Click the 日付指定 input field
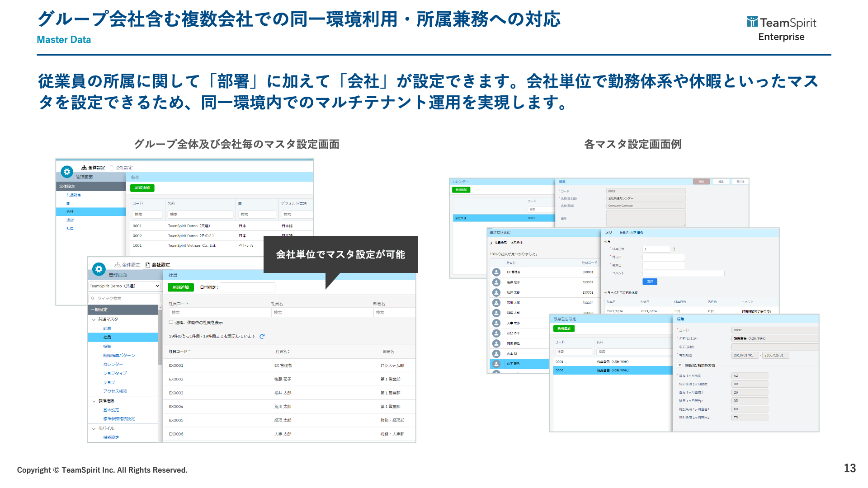Screen dimensions: 868x488 [247, 287]
